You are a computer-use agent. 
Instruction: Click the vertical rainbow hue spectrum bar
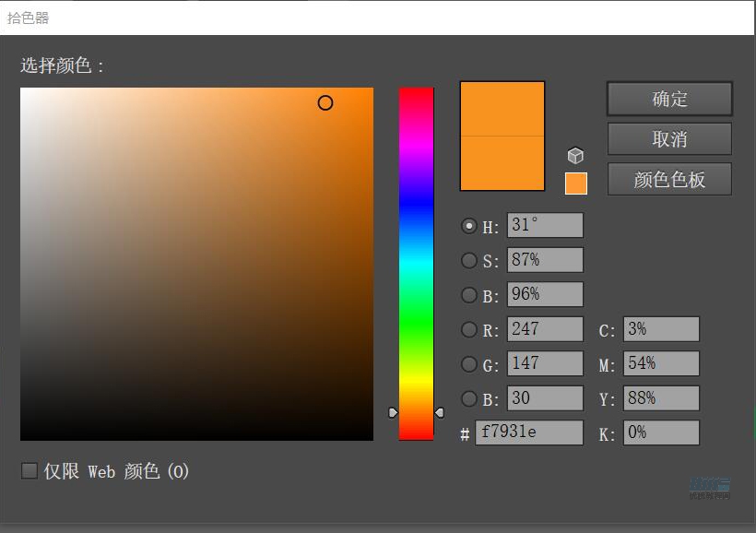pos(416,264)
